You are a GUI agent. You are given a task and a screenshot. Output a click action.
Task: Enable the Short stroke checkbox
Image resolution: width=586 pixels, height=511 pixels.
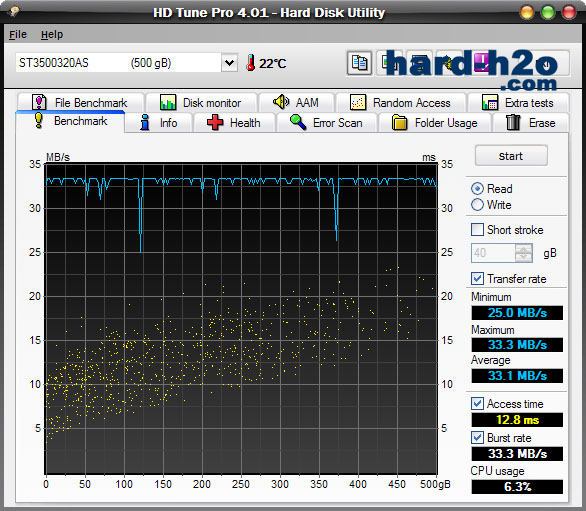tap(477, 230)
